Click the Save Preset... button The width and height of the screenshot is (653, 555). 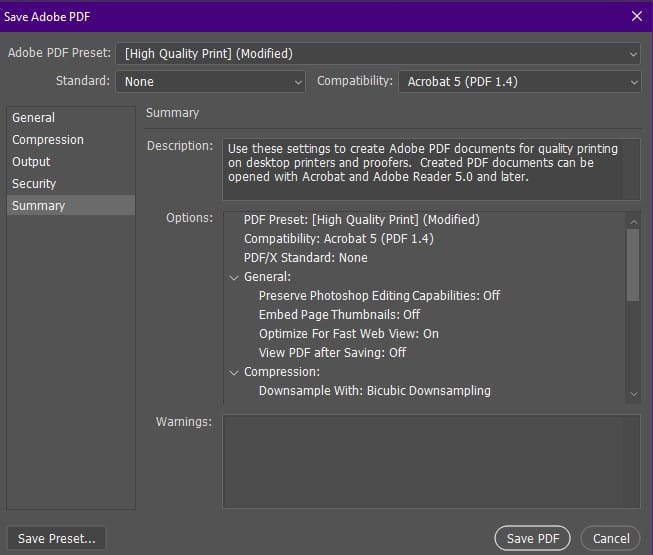57,538
